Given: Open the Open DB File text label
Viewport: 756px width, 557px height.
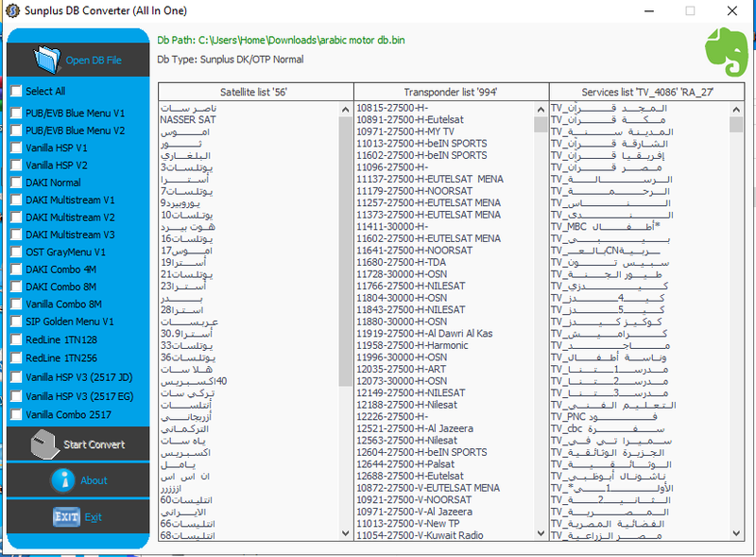Looking at the screenshot, I should [94, 61].
